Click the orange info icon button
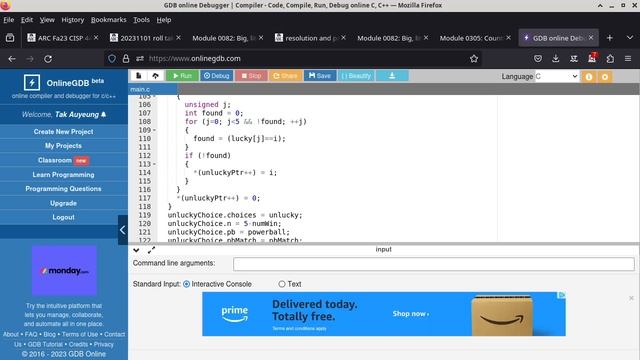This screenshot has height=360, width=640. [589, 77]
